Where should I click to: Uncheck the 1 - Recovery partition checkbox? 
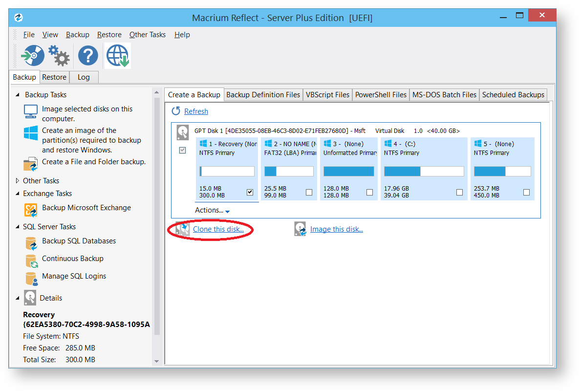pyautogui.click(x=249, y=192)
